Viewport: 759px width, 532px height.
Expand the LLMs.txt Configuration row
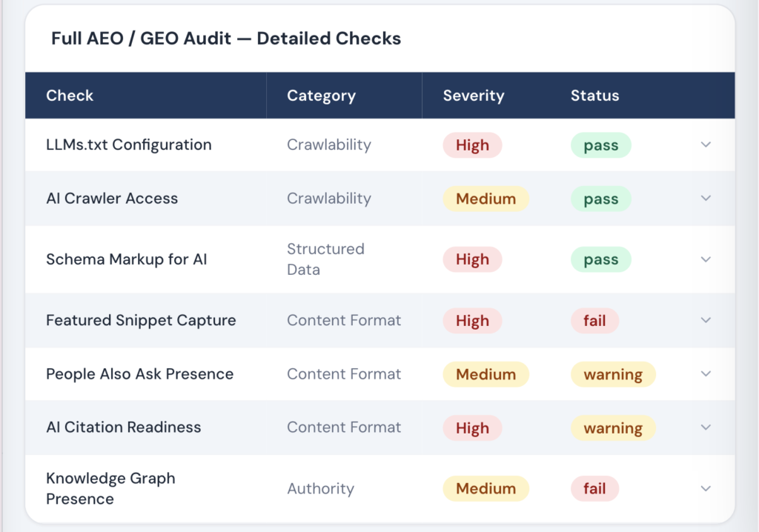[x=706, y=145]
